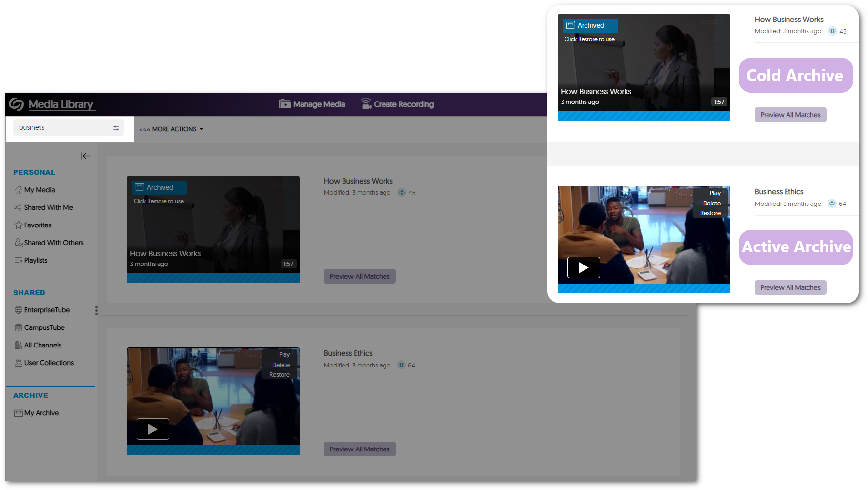
Task: Collapse the left sidebar panel
Action: [85, 156]
